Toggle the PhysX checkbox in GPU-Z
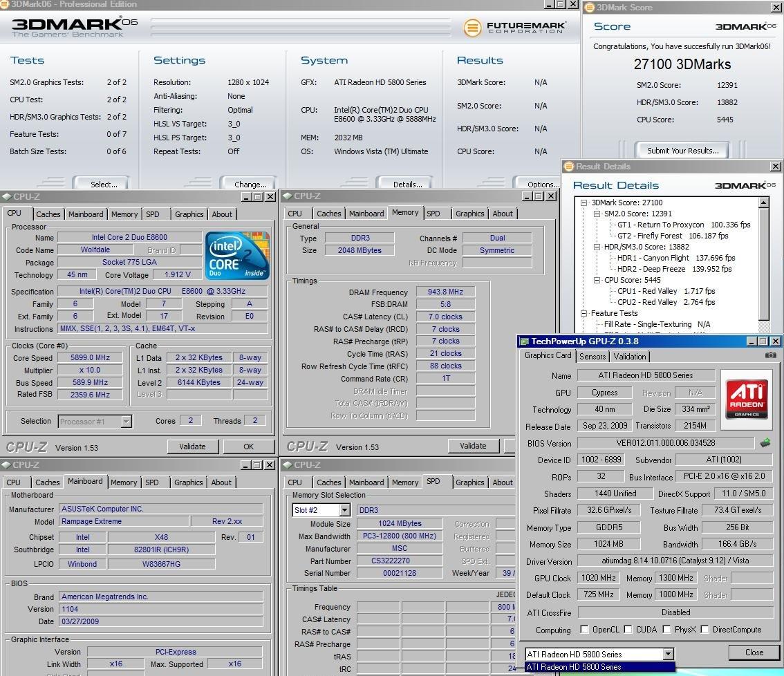 point(666,630)
